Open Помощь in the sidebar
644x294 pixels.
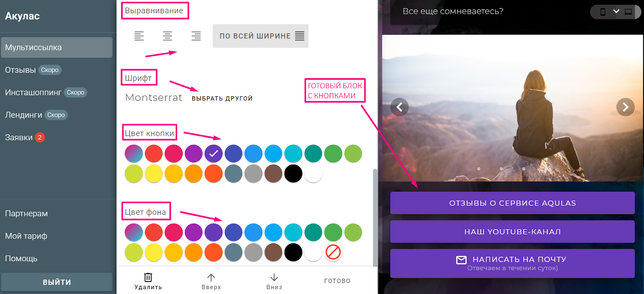point(21,259)
